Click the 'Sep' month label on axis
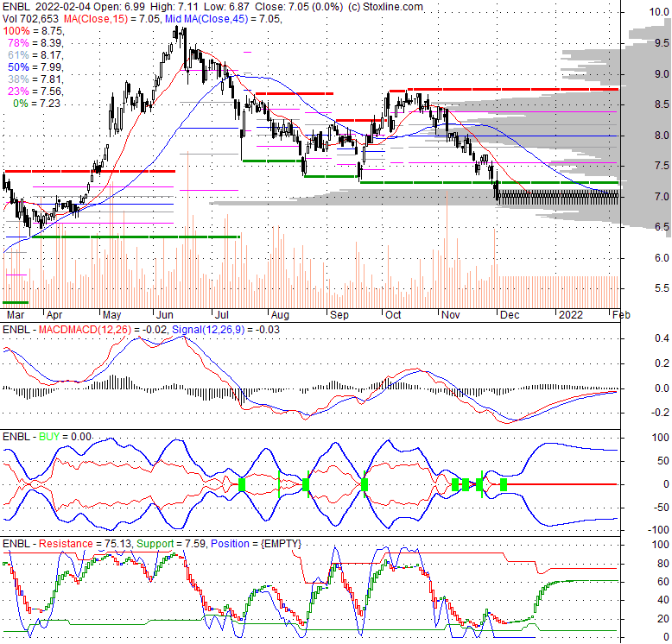Image resolution: width=672 pixels, height=644 pixels. (x=339, y=315)
